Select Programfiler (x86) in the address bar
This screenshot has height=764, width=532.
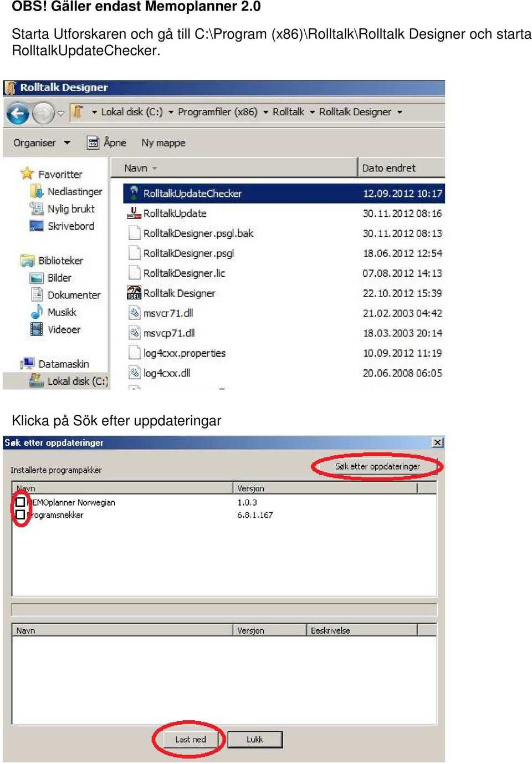(x=217, y=112)
